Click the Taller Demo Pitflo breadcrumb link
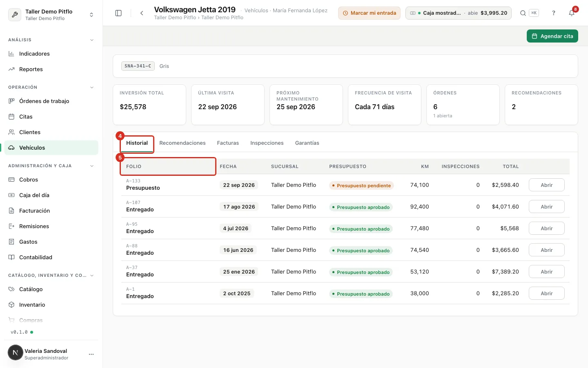Image resolution: width=588 pixels, height=368 pixels. 175,18
